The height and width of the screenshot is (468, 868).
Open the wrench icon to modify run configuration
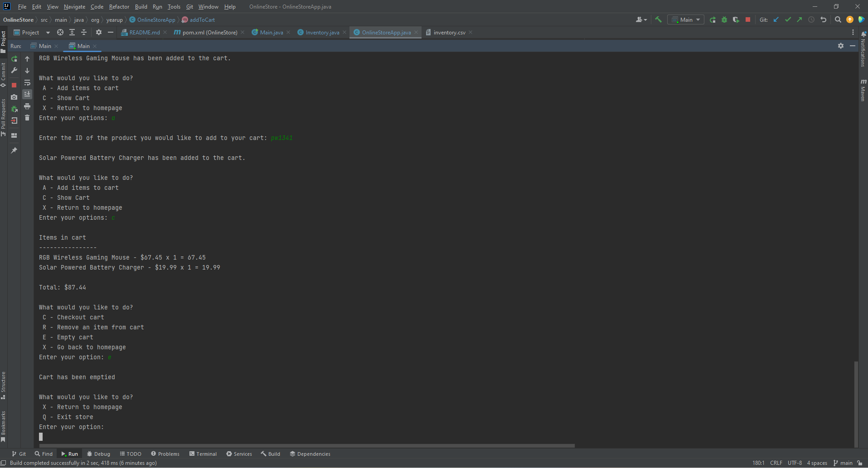(14, 70)
